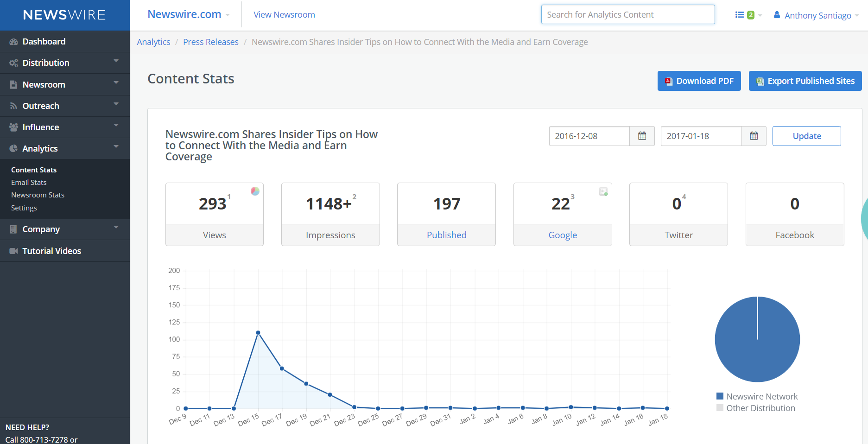Viewport: 868px width, 444px height.
Task: Click the Download PDF file icon
Action: click(669, 82)
